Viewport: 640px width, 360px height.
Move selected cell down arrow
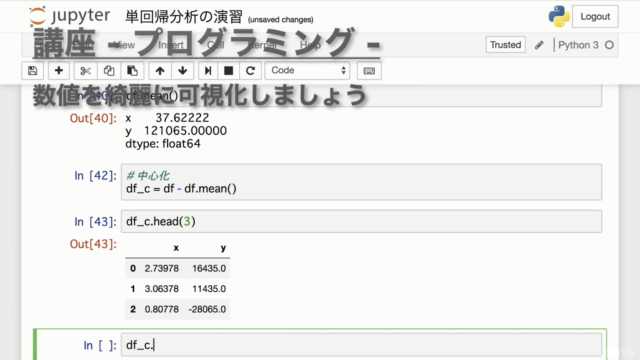(x=182, y=71)
